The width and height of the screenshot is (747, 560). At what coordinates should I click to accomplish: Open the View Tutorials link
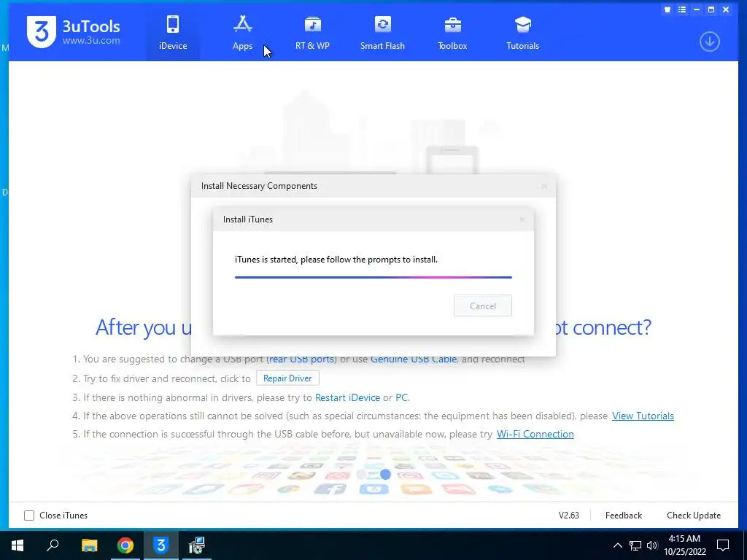point(643,416)
